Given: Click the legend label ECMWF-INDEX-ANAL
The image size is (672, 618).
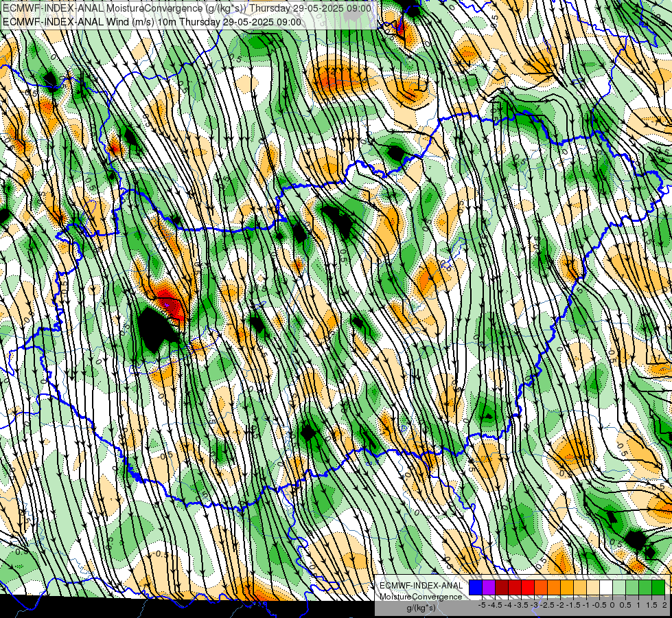Looking at the screenshot, I should point(421,586).
